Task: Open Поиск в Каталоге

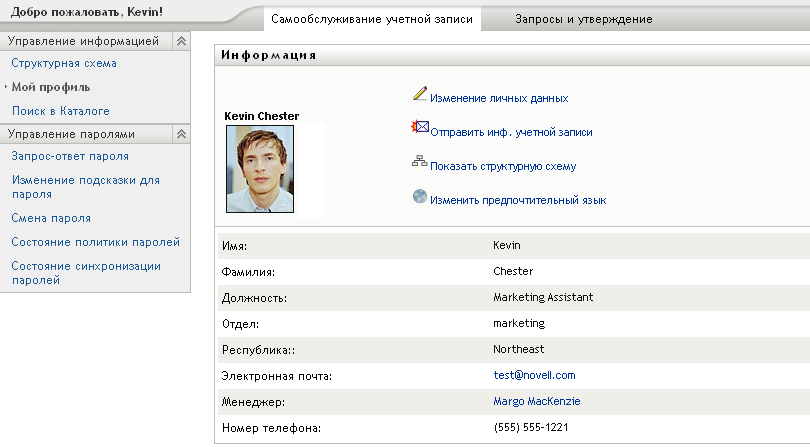Action: pos(60,111)
